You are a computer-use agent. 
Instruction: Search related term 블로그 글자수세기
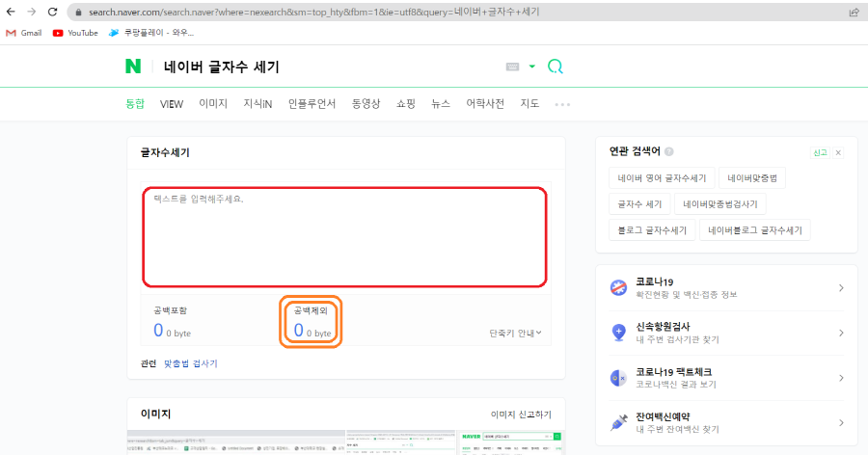[652, 230]
